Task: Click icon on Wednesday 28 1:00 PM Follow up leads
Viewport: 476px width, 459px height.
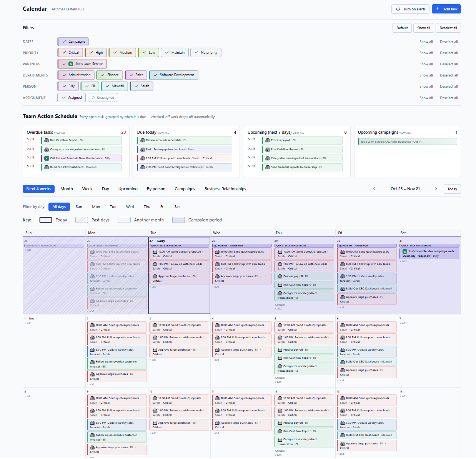Action: (218, 264)
